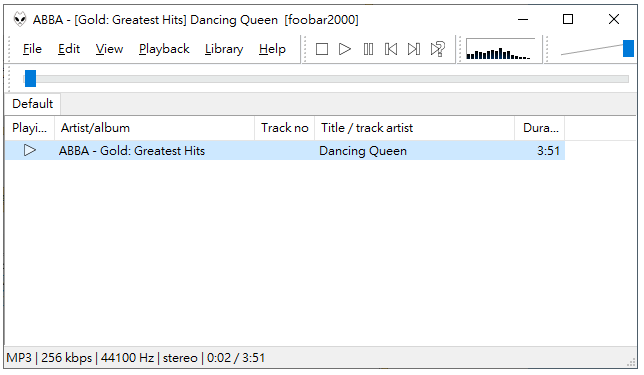Viewport: 644px width, 375px height.
Task: Click the Play button in toolbar
Action: 345,49
